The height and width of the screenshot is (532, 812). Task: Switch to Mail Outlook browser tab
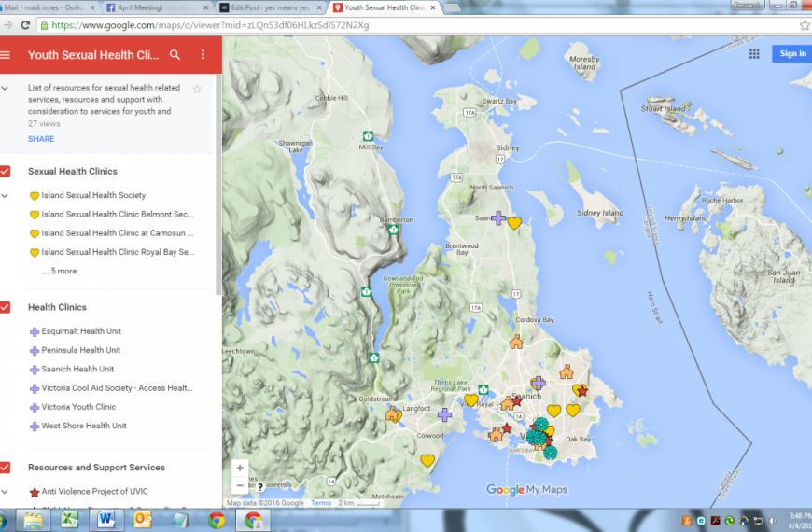[x=49, y=7]
